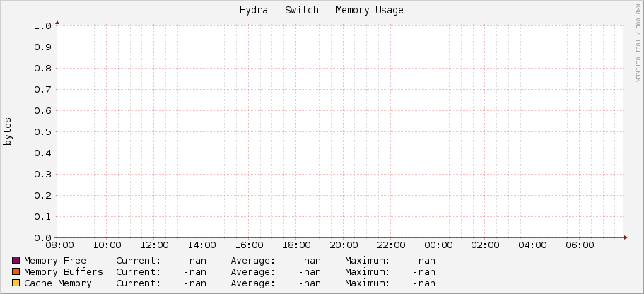This screenshot has width=644, height=294.
Task: Click the Memory Buffers orange color swatch
Action: (x=16, y=272)
